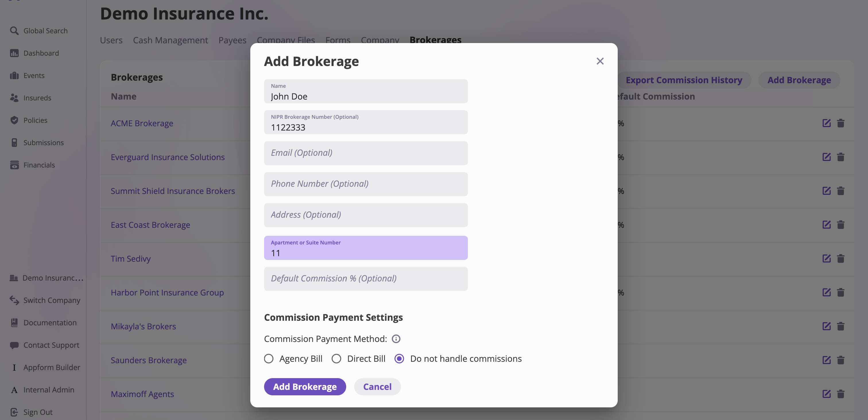Open Everguard Insurance Solutions link
Image resolution: width=868 pixels, height=420 pixels.
[x=167, y=157]
